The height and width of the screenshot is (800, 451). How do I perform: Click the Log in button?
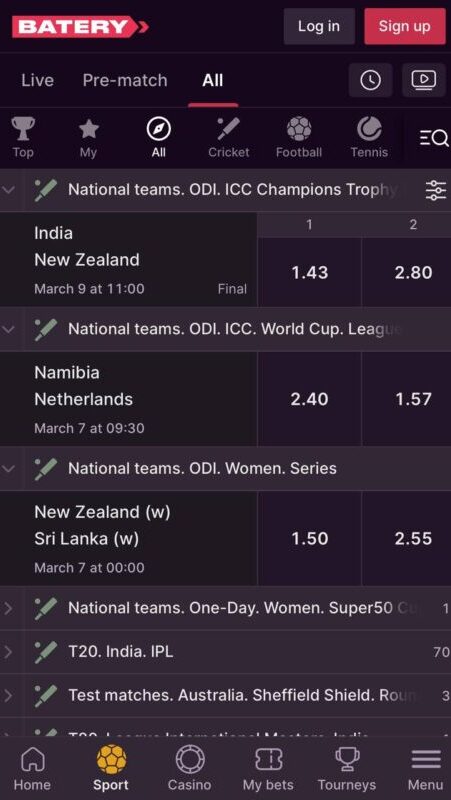(319, 26)
